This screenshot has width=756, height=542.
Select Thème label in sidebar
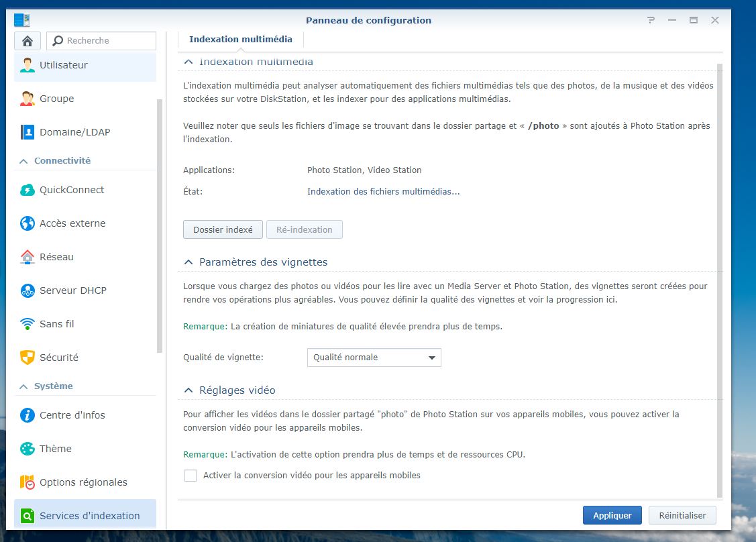point(56,449)
